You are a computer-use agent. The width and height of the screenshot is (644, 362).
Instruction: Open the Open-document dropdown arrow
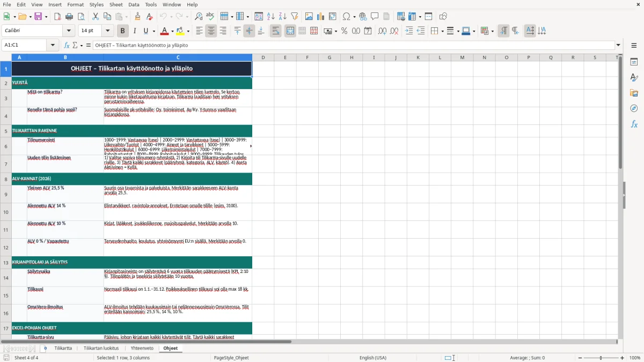tap(30, 17)
